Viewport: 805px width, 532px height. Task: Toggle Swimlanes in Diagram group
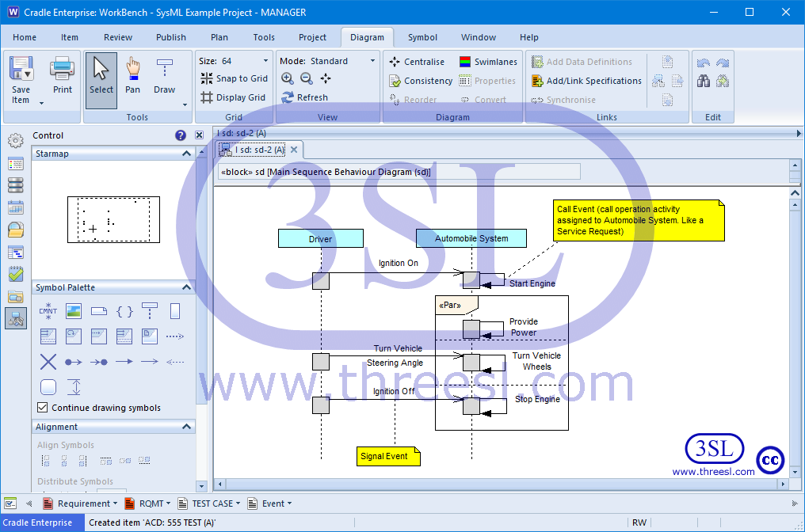[488, 62]
